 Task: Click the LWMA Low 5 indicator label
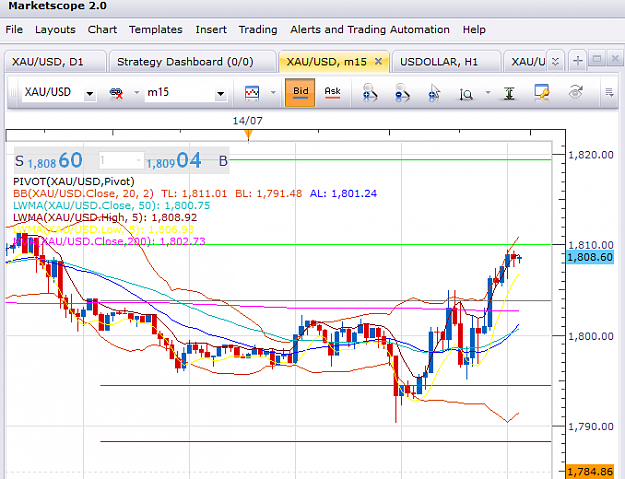[x=104, y=230]
